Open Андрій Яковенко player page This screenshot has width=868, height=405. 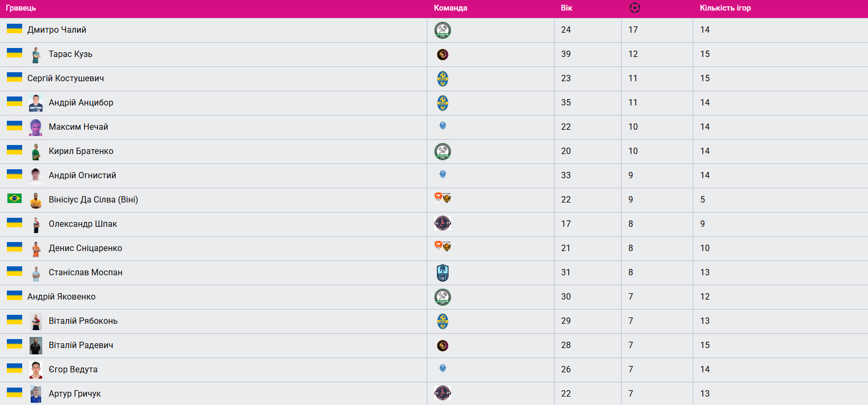pyautogui.click(x=61, y=297)
